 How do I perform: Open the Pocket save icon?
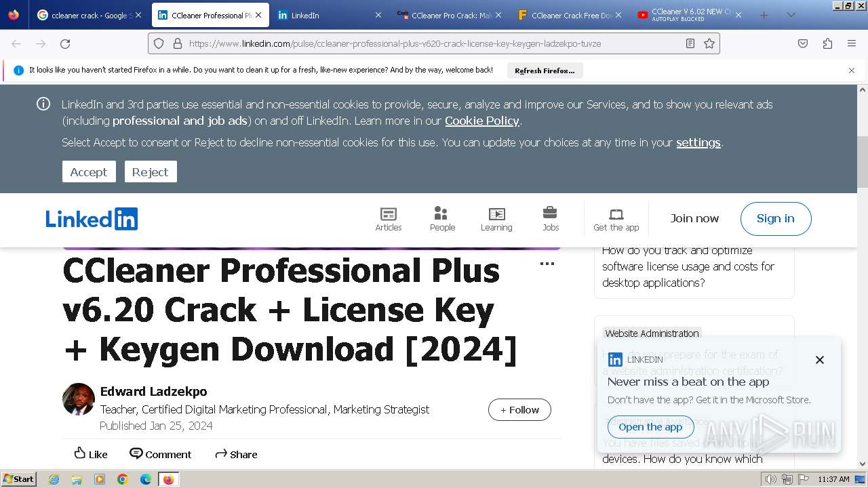803,43
